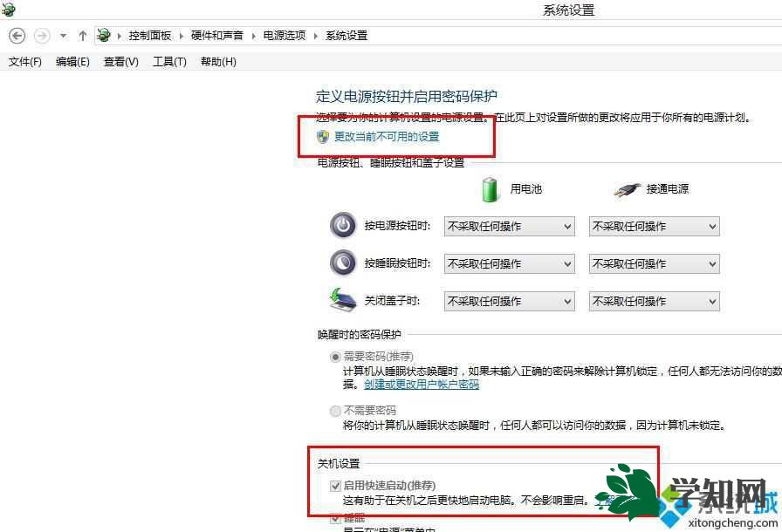Screen dimensions: 782x532
Task: Click heading 定义电源按钮并启用密码保护
Action: (x=407, y=96)
